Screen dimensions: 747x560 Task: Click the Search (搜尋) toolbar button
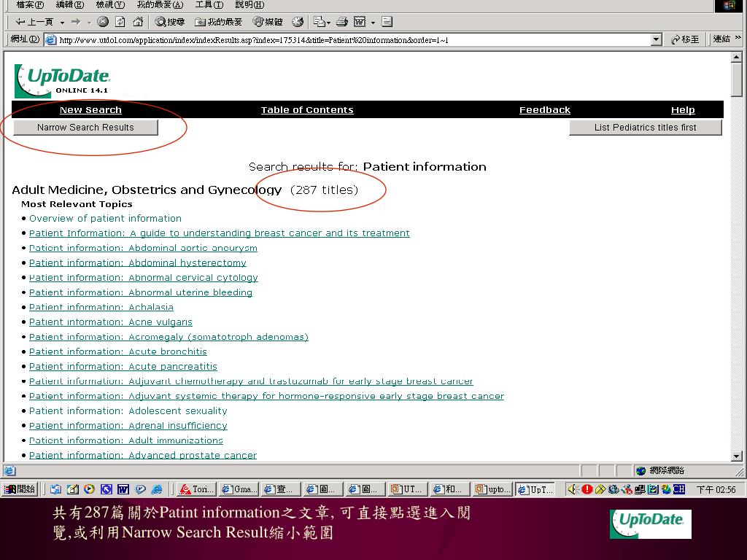click(170, 22)
